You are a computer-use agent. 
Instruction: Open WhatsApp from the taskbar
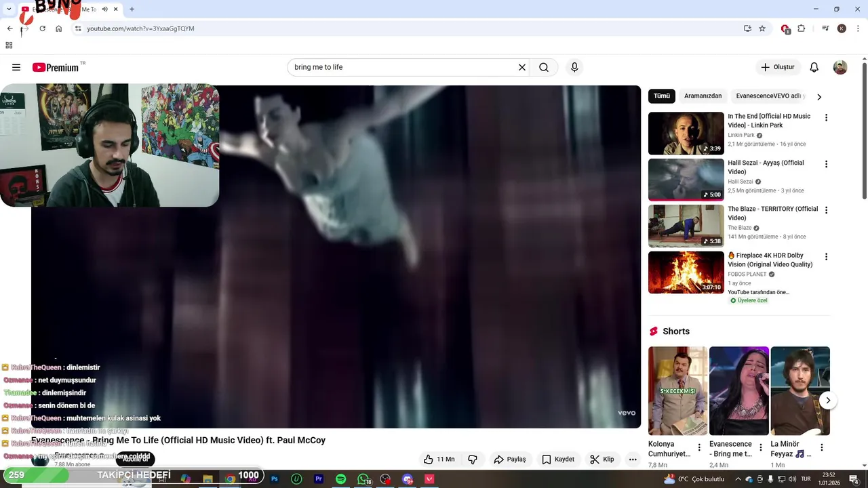tap(363, 479)
